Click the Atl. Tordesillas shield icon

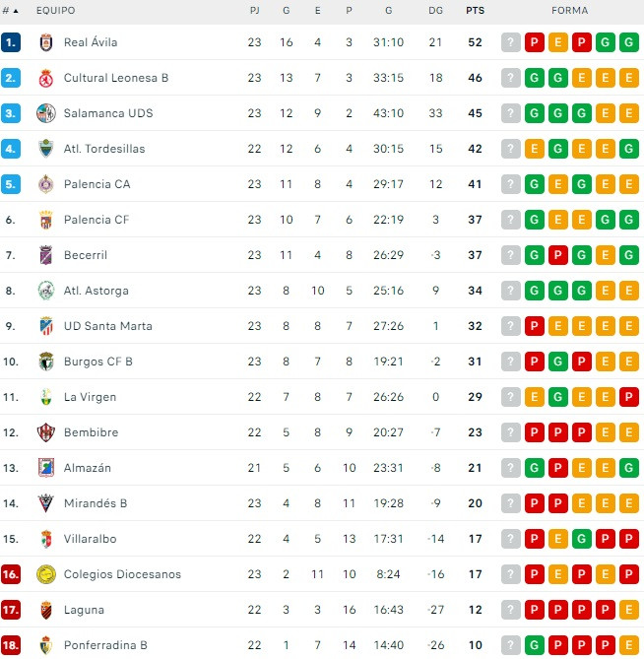pyautogui.click(x=46, y=149)
